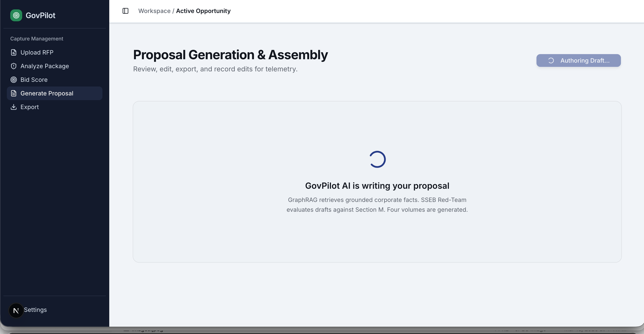Click the N avatar circle
The height and width of the screenshot is (334, 644).
click(16, 310)
